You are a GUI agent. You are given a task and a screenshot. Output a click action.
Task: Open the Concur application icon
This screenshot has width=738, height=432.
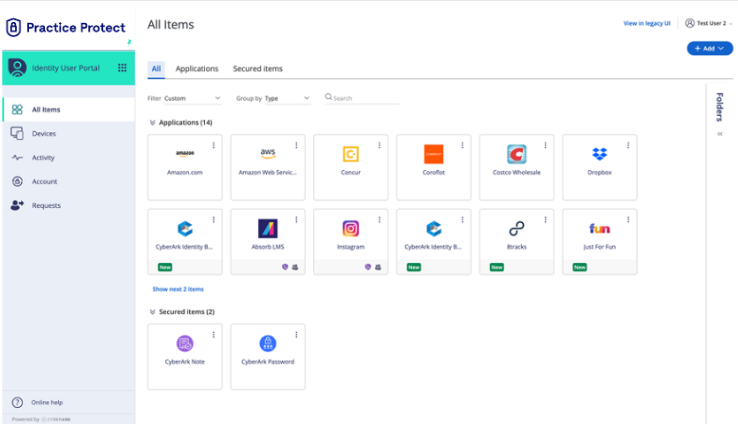pyautogui.click(x=351, y=154)
